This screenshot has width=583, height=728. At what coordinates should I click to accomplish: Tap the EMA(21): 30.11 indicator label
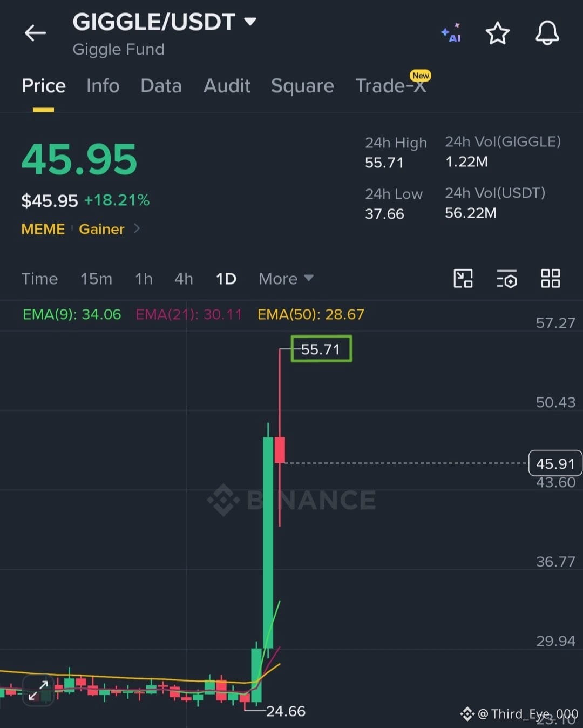click(188, 314)
